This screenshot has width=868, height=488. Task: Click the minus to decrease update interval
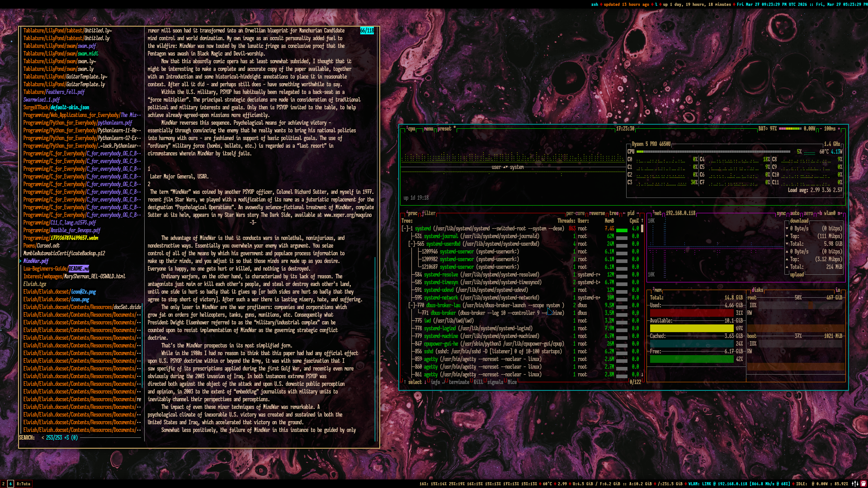(820, 129)
